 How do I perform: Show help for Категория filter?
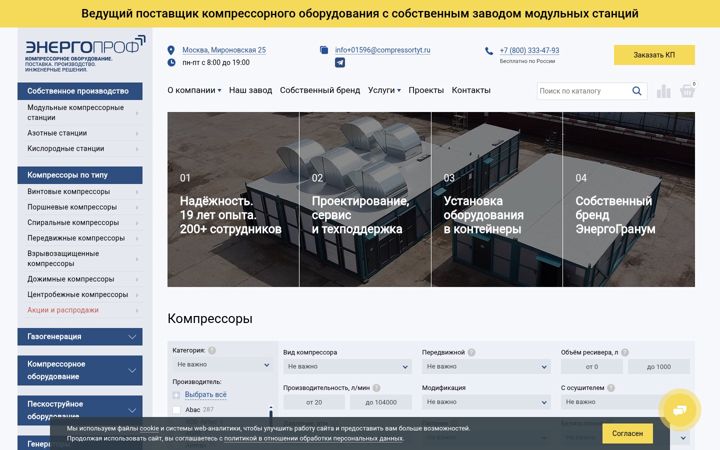click(212, 350)
